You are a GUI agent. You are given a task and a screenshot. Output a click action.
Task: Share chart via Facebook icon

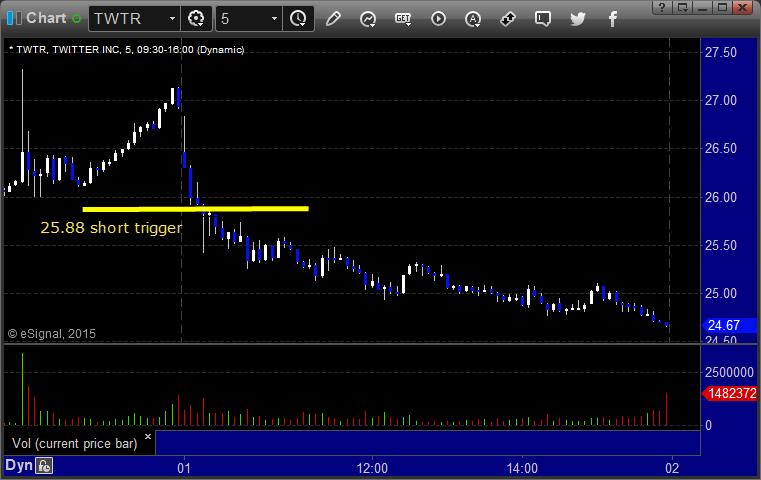click(613, 19)
